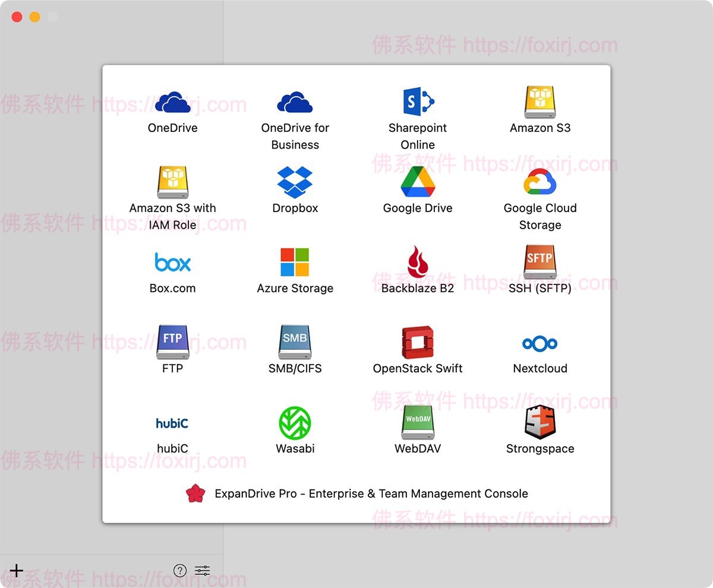Open the preferences sliders icon

201,570
